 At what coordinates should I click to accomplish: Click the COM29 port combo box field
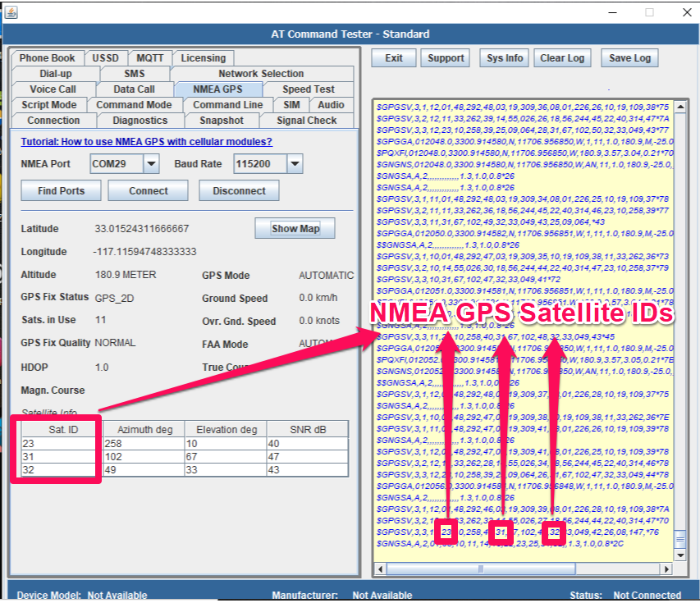coord(117,164)
